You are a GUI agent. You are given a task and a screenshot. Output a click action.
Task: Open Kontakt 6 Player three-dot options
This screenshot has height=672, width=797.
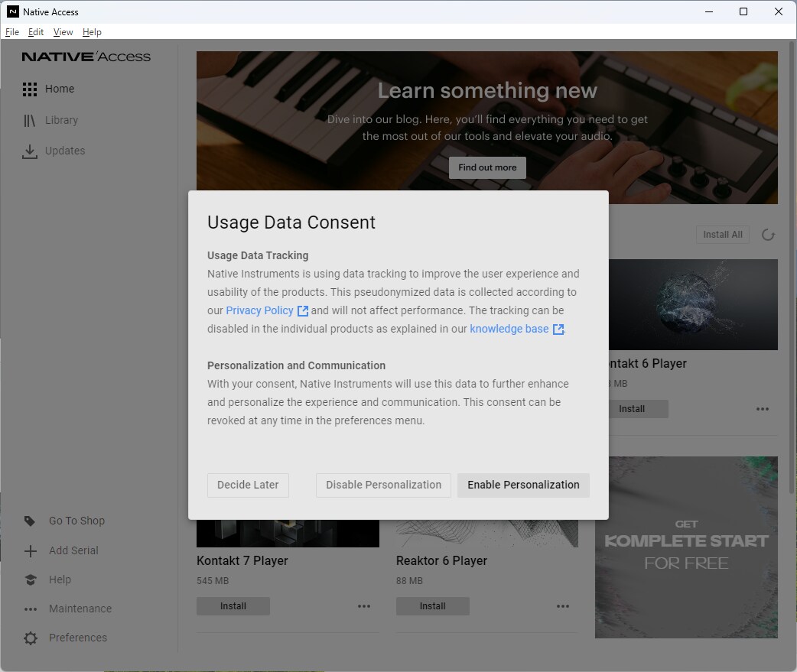coord(763,409)
